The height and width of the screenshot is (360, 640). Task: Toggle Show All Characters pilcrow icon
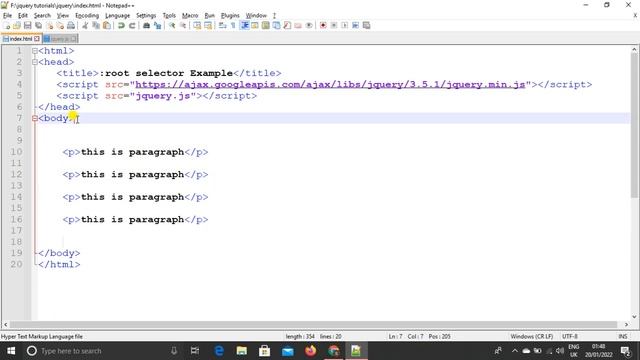233,25
